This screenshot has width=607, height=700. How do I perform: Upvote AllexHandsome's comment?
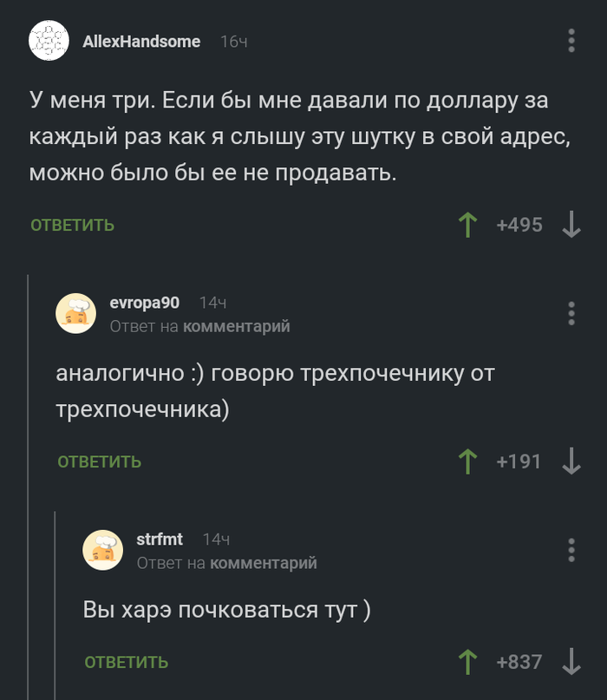point(467,224)
